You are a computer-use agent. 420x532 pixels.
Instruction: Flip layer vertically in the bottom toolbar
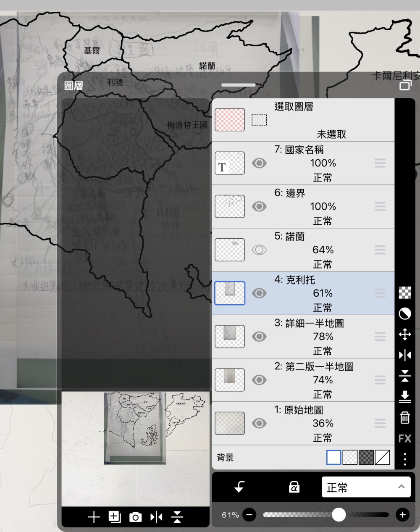(x=177, y=517)
